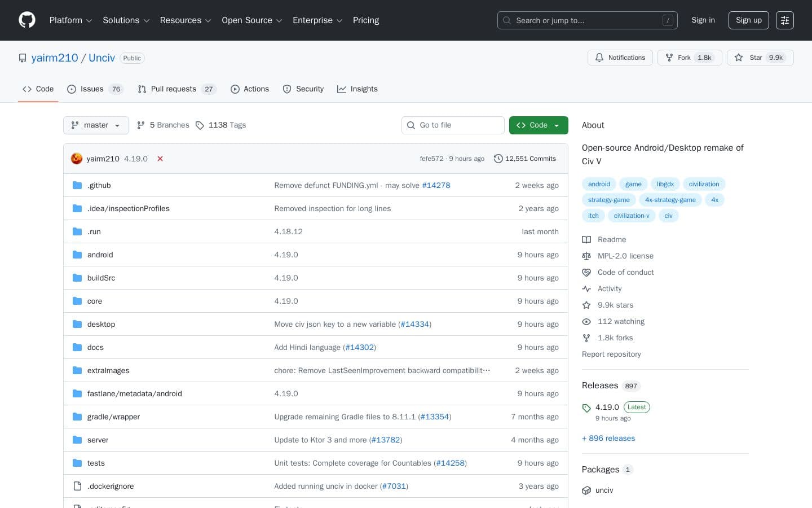
Task: Expand the master branch dropdown
Action: click(x=96, y=125)
